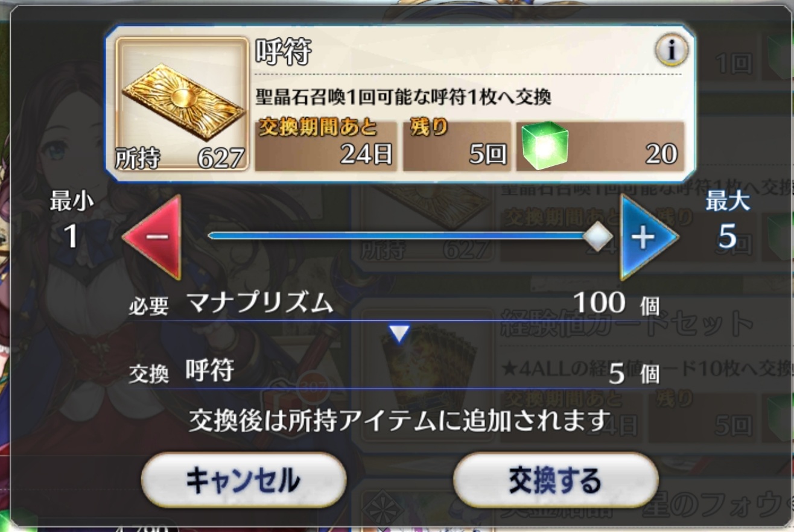Click the 交換後は所持アイテムに追加されます notice text
The height and width of the screenshot is (532, 794).
click(x=397, y=420)
